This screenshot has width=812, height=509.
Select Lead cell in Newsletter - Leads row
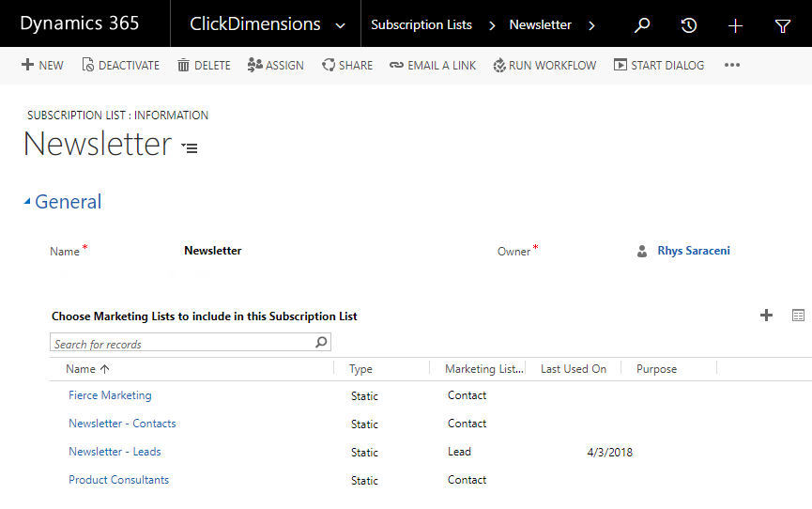click(x=459, y=452)
